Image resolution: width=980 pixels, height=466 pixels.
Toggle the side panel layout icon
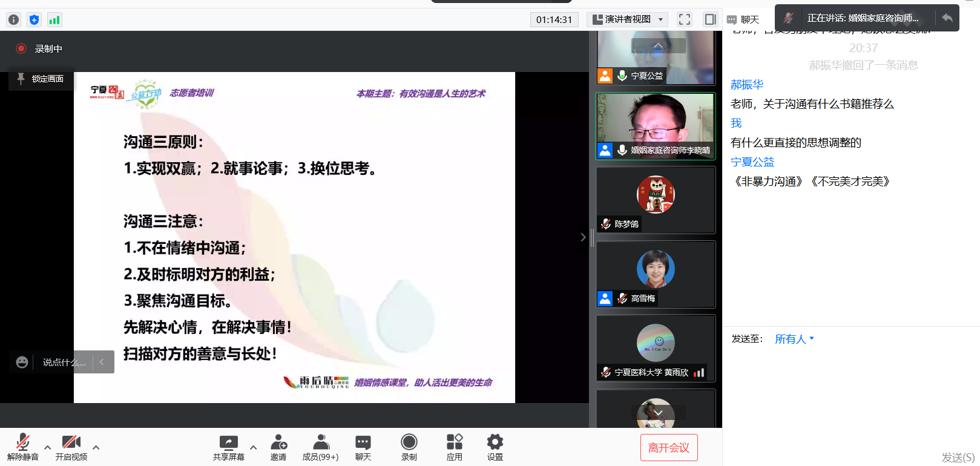point(710,19)
